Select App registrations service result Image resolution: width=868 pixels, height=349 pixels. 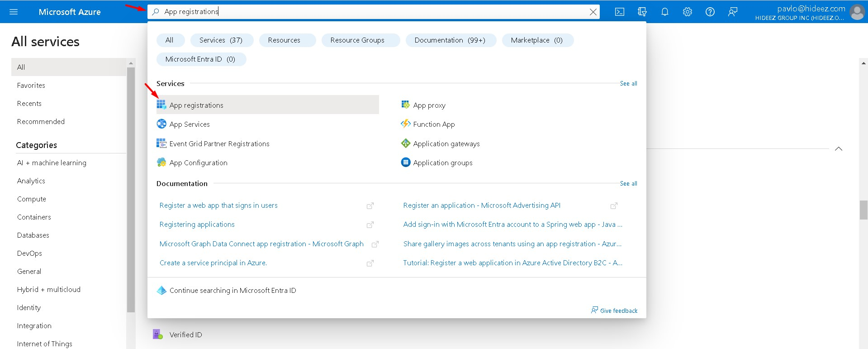coord(196,105)
